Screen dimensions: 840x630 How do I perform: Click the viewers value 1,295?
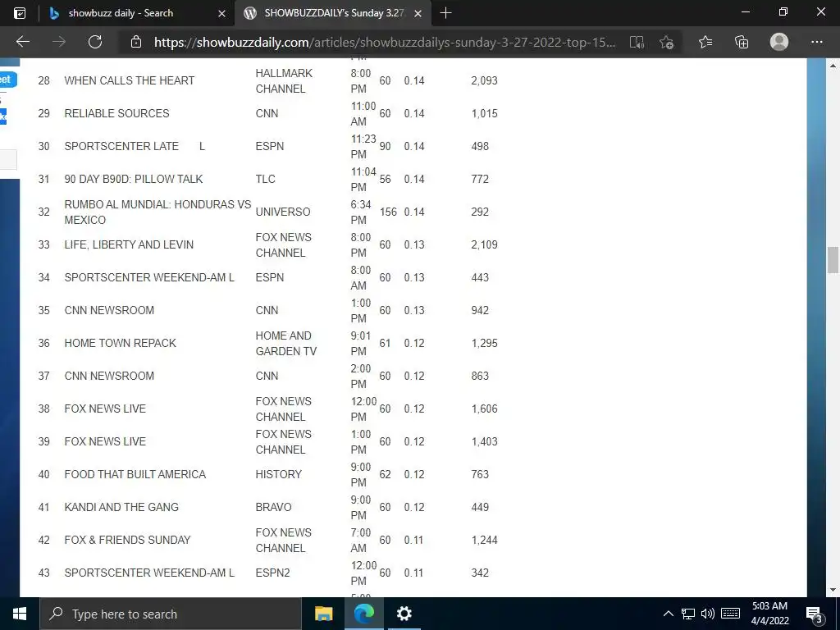(484, 343)
